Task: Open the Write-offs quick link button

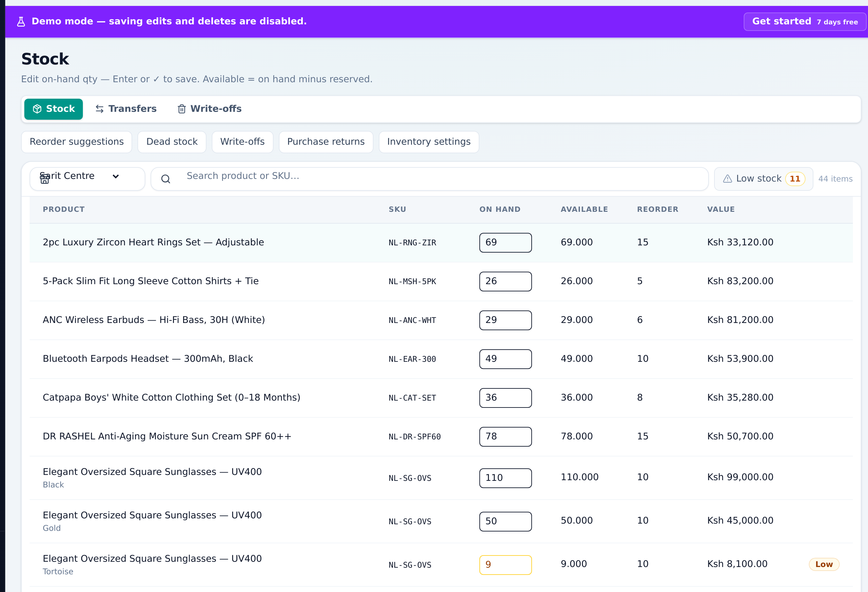Action: pyautogui.click(x=242, y=142)
